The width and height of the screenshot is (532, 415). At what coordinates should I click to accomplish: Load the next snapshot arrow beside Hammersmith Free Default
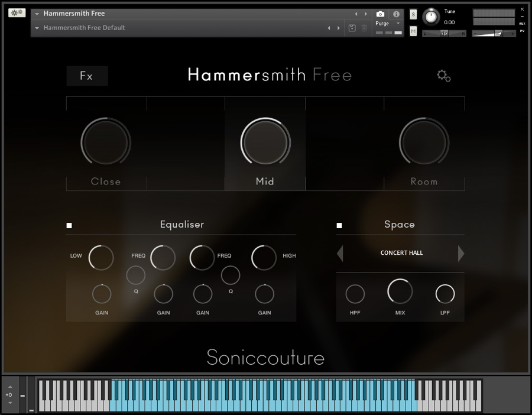pos(338,28)
